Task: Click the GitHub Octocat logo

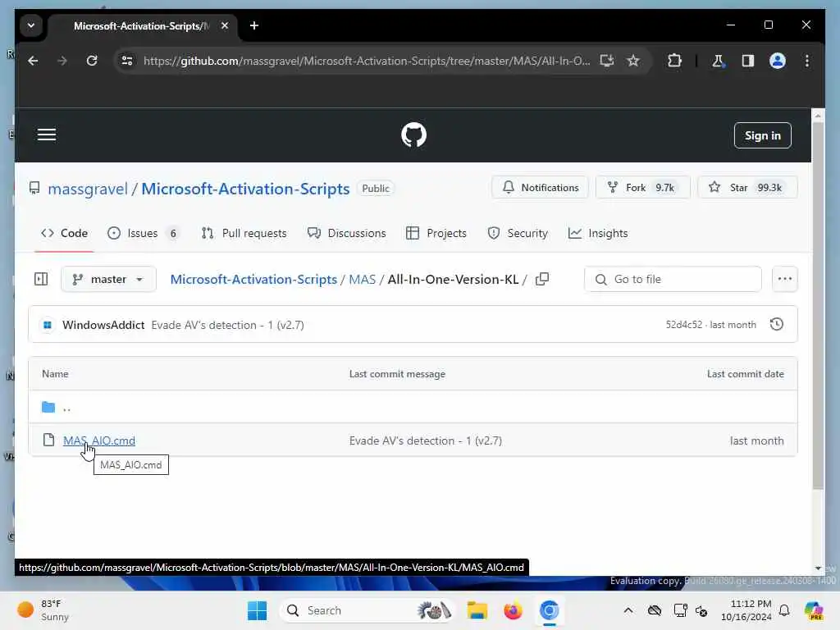Action: tap(413, 135)
